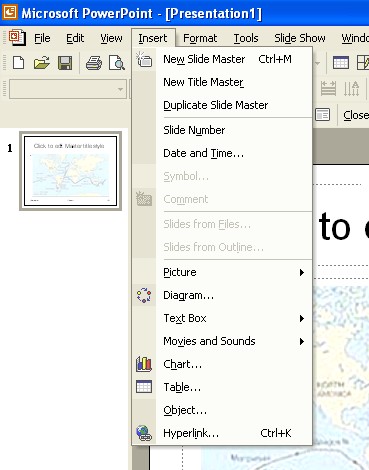Select Chart from Insert menu
Screen dimensions: 369x470
[222, 364]
